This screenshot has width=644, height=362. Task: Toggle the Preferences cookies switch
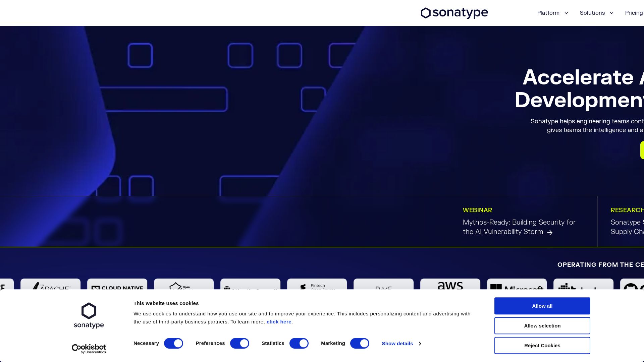click(x=239, y=343)
